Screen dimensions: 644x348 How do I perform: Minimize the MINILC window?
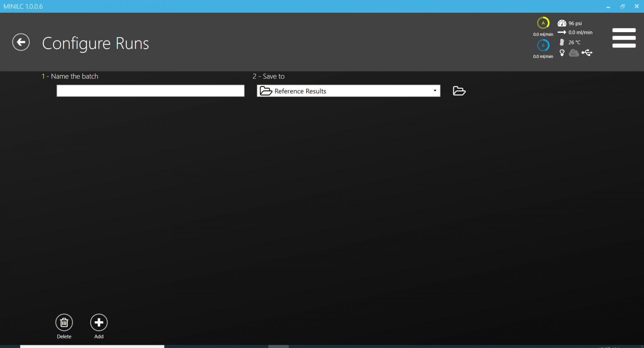click(608, 6)
